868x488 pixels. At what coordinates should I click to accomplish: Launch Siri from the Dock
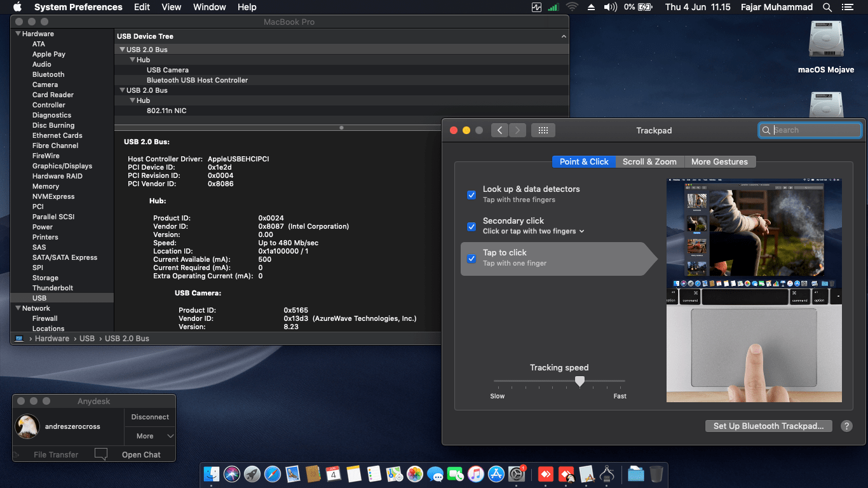pyautogui.click(x=232, y=474)
